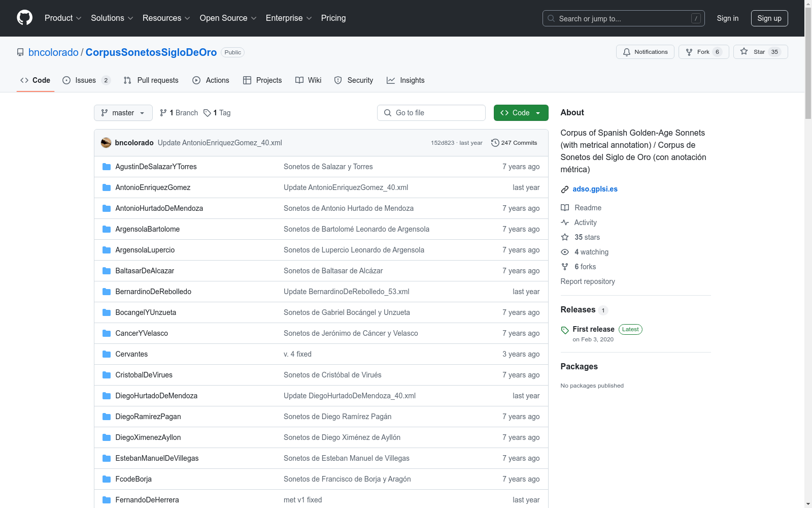Image resolution: width=812 pixels, height=508 pixels.
Task: Expand the Open Source menu
Action: pos(228,18)
